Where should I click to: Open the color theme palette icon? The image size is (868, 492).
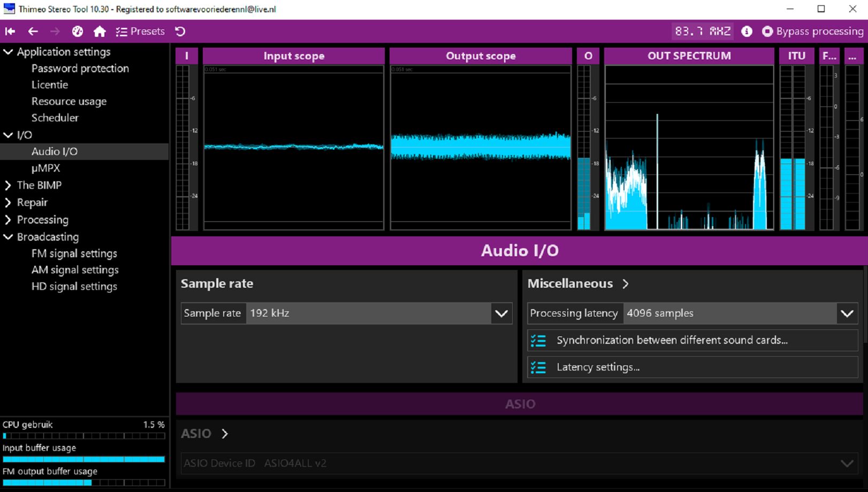(78, 32)
